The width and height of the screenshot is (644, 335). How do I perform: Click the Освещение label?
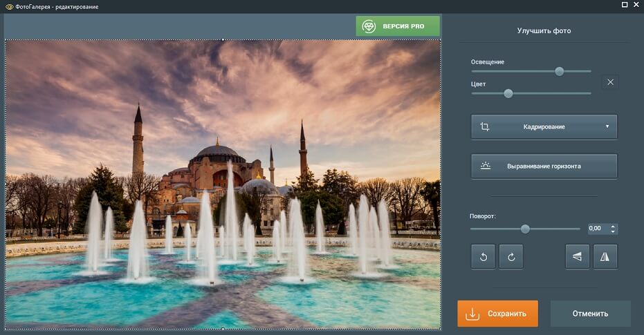[x=488, y=62]
